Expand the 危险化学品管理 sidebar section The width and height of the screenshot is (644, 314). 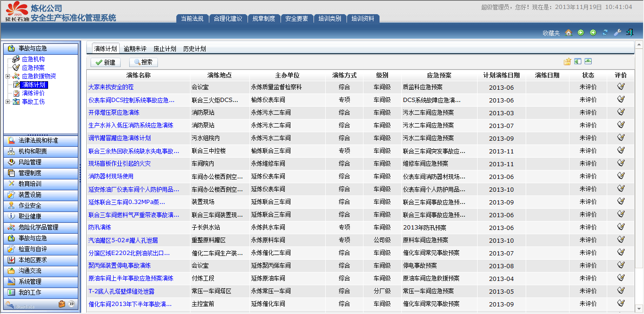tap(41, 228)
